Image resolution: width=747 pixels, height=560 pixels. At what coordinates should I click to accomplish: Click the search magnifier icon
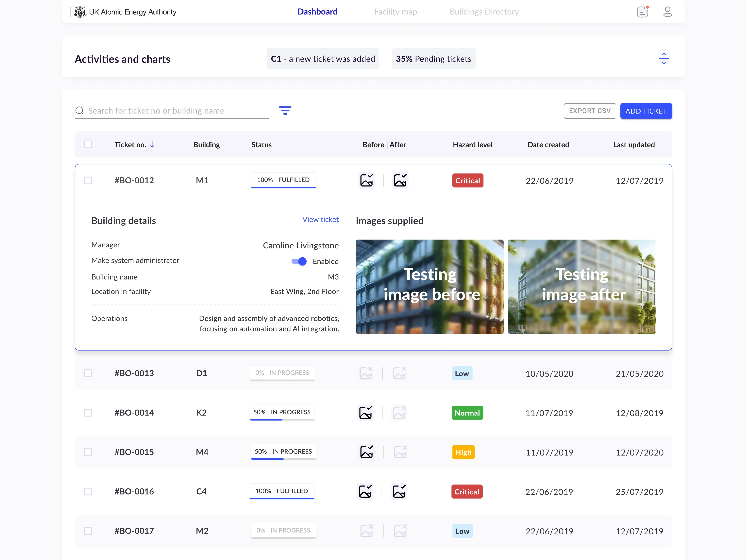[80, 111]
